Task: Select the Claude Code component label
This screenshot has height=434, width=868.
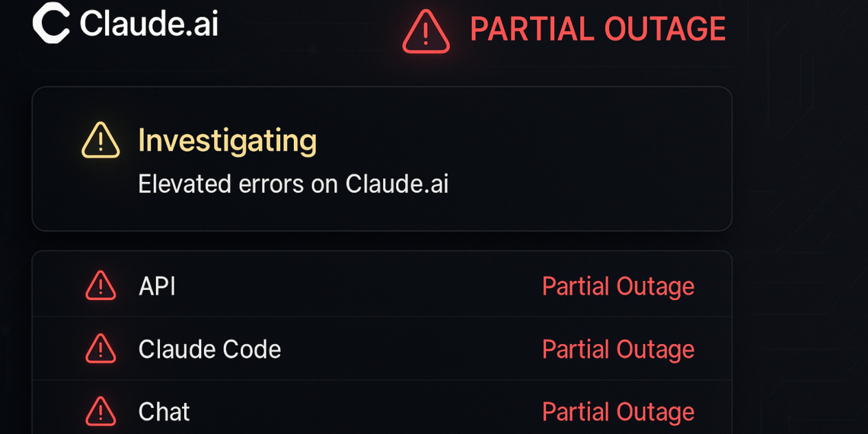Action: click(x=209, y=349)
